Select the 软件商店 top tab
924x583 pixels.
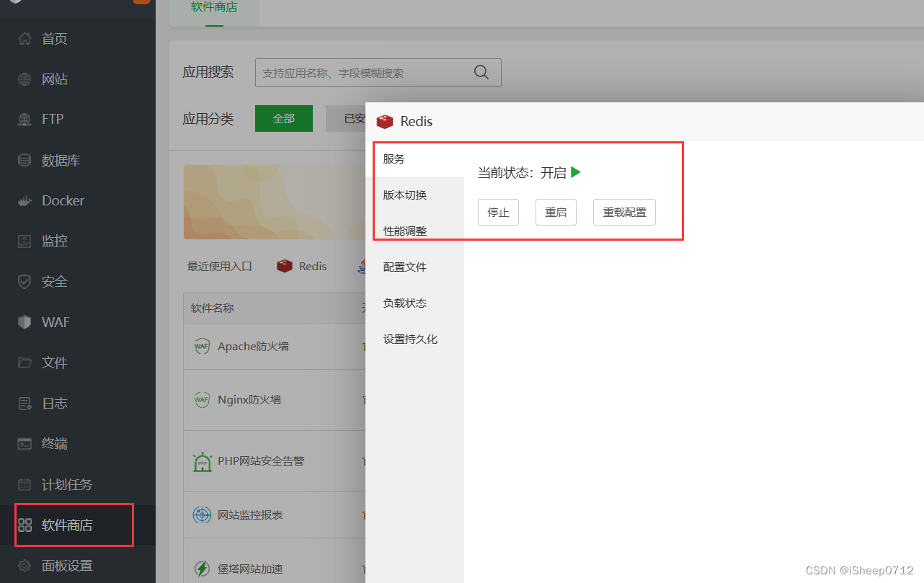(214, 9)
